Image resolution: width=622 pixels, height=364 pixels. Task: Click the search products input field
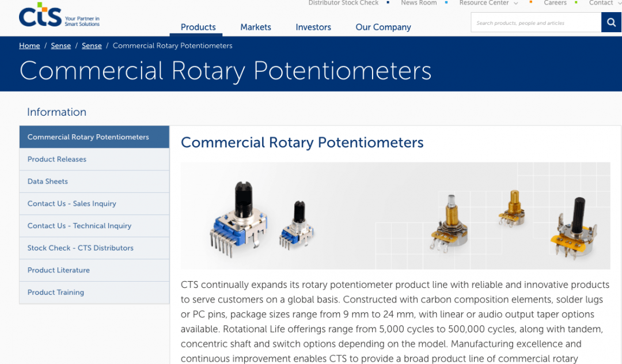tap(536, 22)
